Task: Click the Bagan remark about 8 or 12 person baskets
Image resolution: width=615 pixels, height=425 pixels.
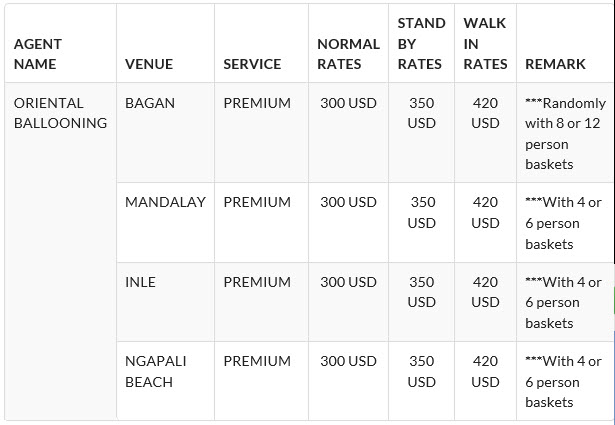Action: [x=564, y=133]
